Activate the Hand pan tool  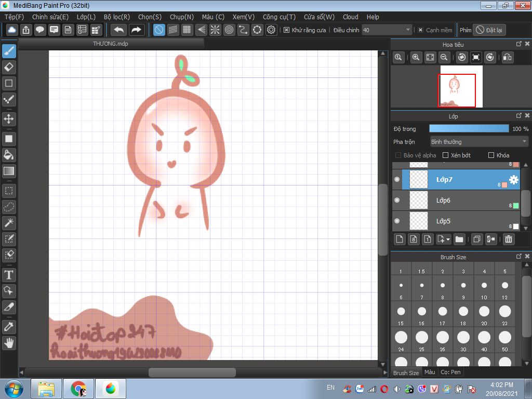point(9,343)
